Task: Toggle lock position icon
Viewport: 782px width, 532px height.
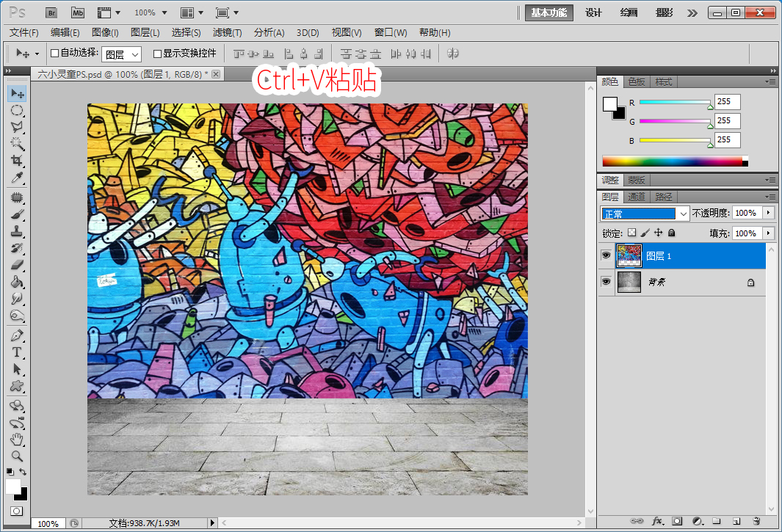Action: (x=659, y=233)
